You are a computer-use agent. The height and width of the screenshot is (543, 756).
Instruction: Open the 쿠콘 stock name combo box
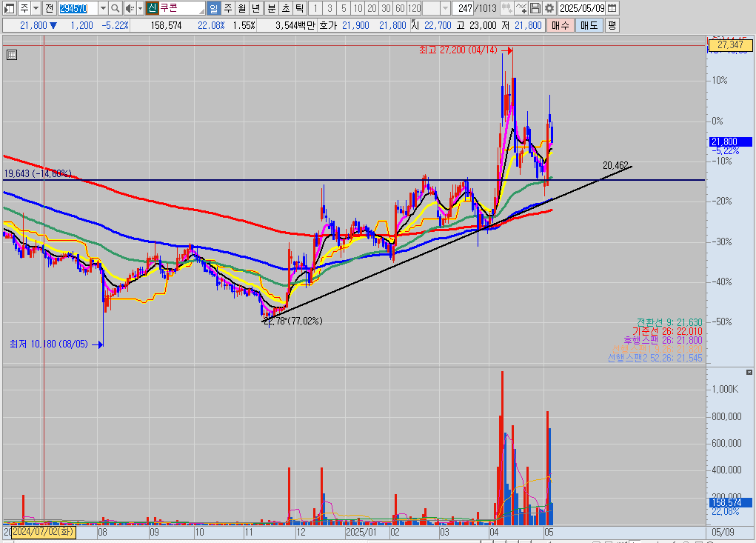[x=182, y=8]
